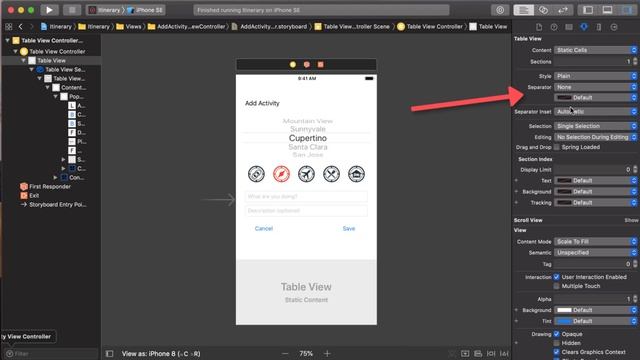The image size is (640, 360).
Task: Run the app with the Play button
Action: click(49, 10)
